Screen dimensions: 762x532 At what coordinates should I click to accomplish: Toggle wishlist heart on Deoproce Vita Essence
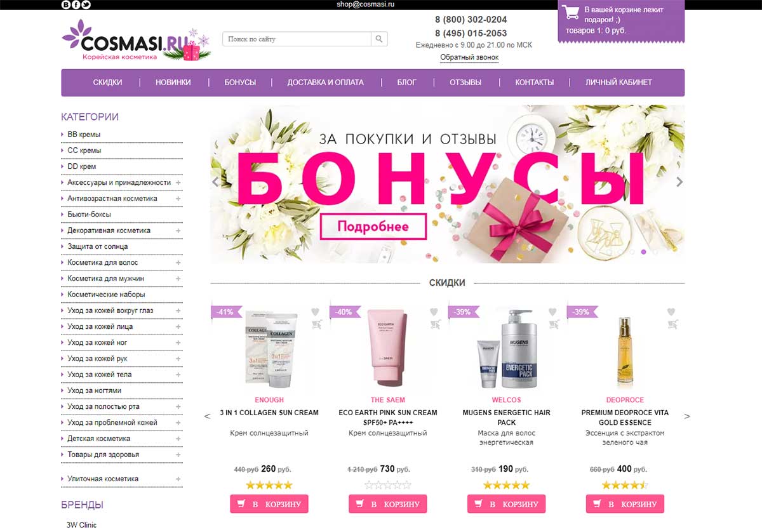(x=671, y=312)
